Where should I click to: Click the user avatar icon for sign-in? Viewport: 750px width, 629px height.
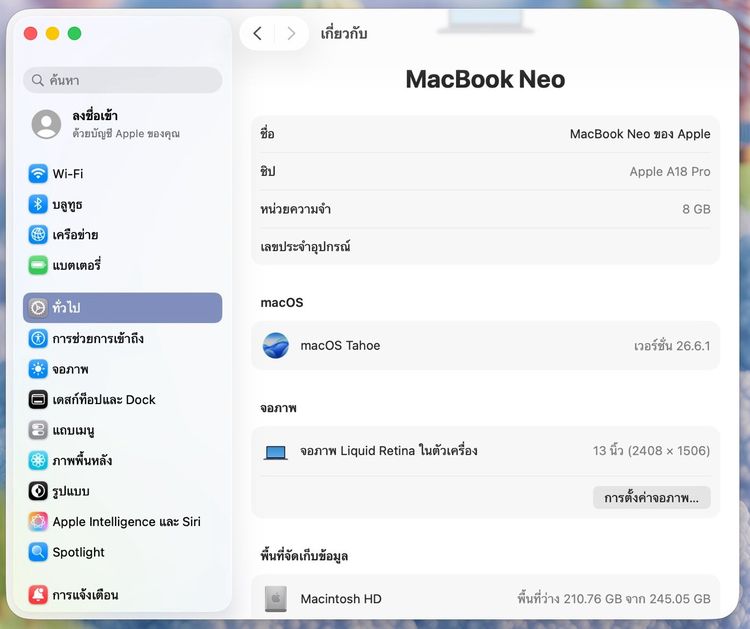pos(46,124)
